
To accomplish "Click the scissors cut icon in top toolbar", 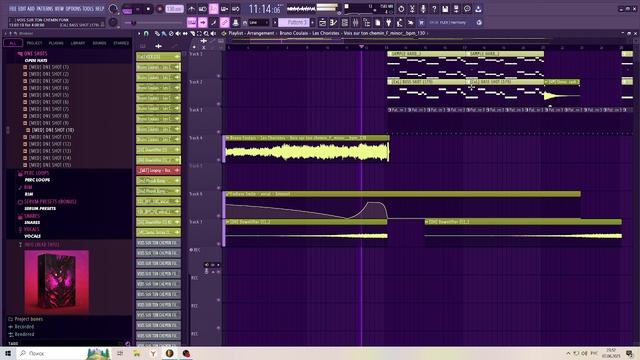I will [x=412, y=9].
